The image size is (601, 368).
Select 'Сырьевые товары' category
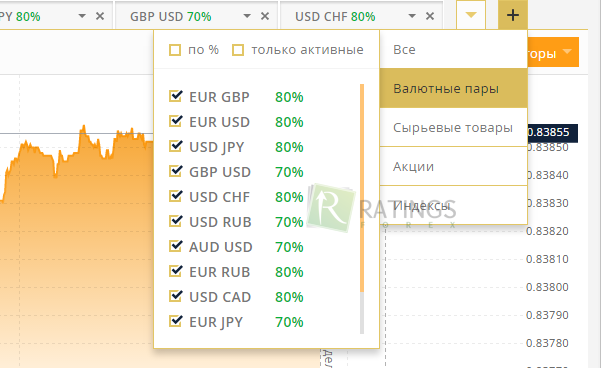pos(453,127)
